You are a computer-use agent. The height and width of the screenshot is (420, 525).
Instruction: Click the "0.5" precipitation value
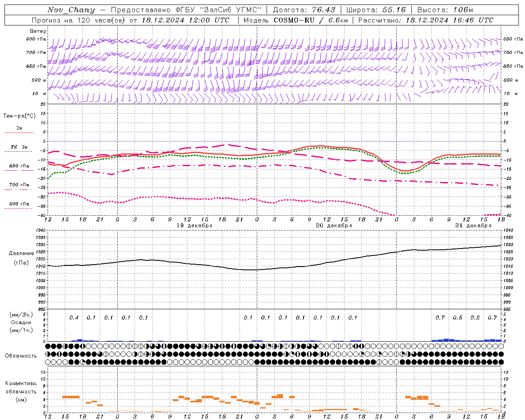[x=457, y=317]
